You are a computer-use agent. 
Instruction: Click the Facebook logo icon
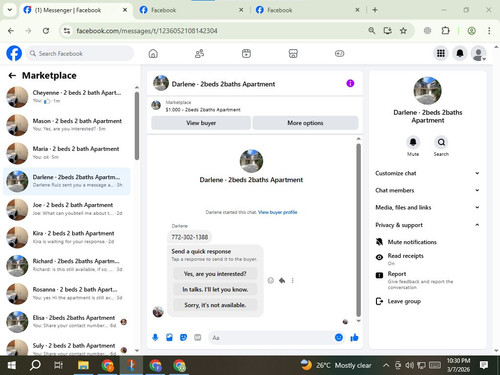tap(14, 53)
